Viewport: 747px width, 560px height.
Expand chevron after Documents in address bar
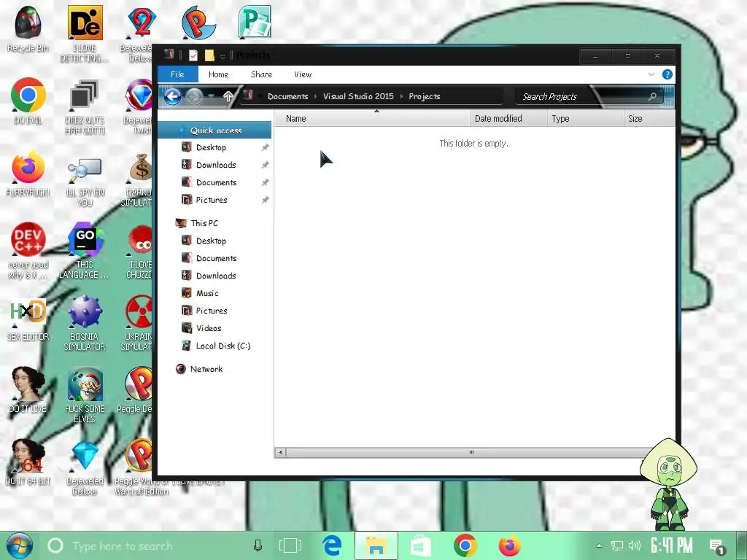point(315,97)
